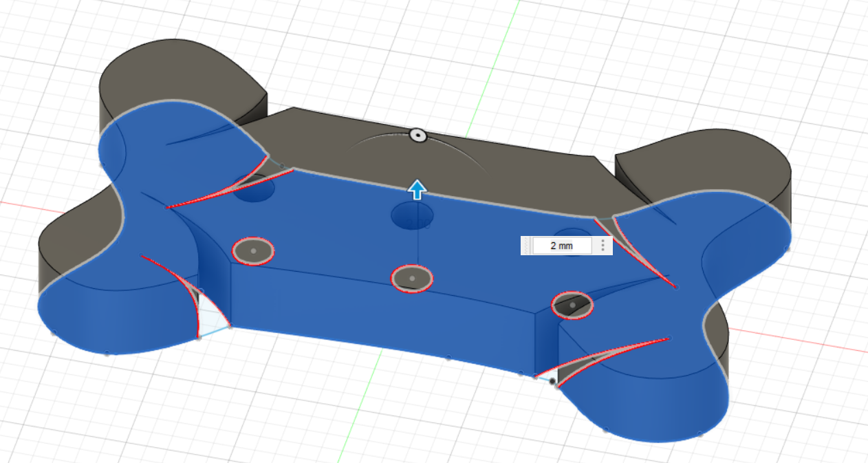Click the circular taper angle manipulator handle

(x=417, y=135)
